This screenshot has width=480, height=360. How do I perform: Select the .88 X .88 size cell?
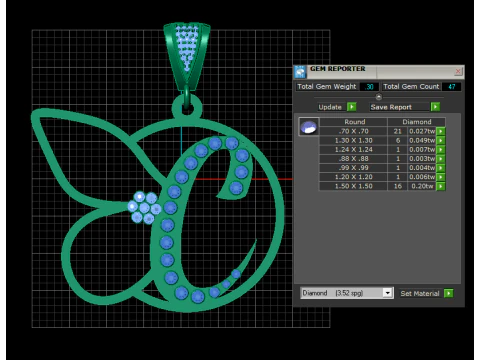(353, 159)
